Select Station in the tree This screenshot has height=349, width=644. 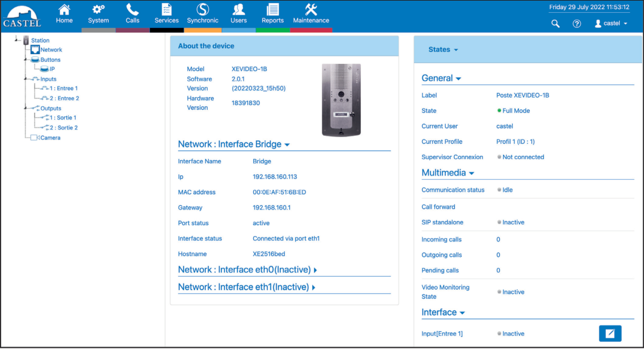tap(40, 40)
